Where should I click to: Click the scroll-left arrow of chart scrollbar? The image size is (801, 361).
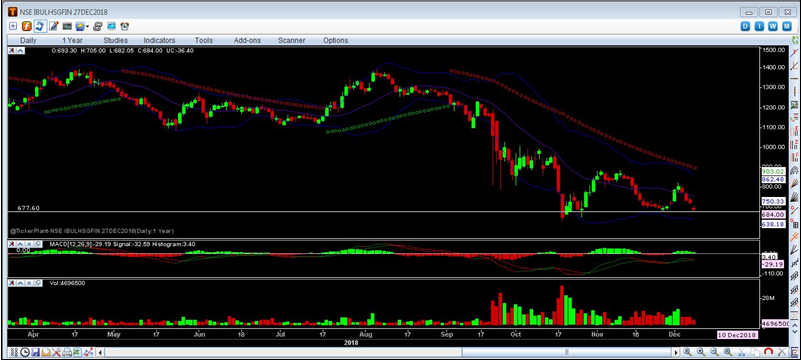pos(100,352)
